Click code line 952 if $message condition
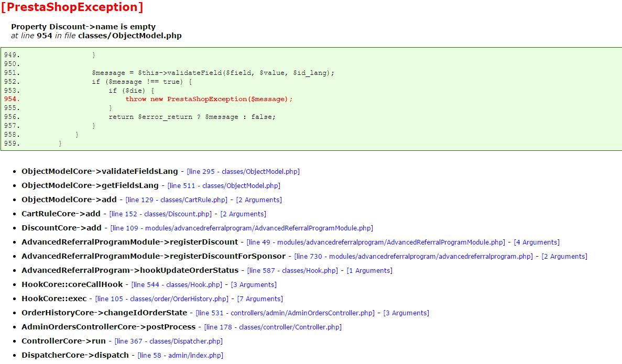Viewport: 622px width, 364px height. [x=142, y=82]
